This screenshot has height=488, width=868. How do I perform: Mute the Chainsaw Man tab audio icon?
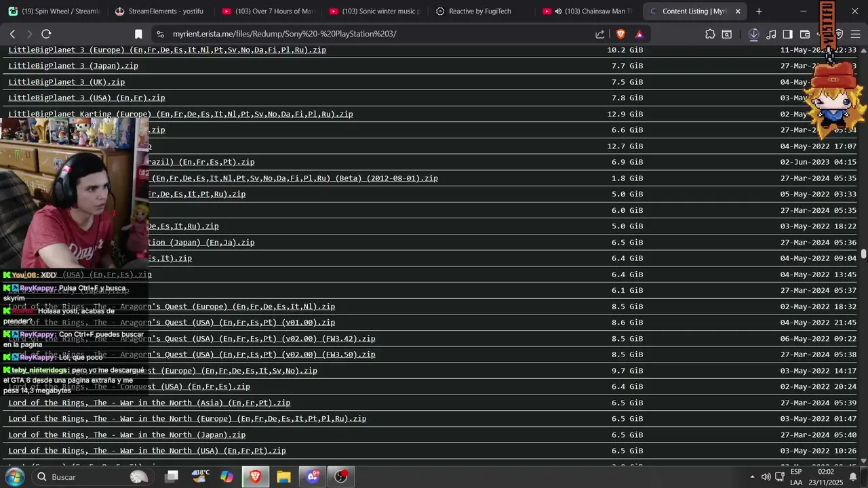click(558, 11)
